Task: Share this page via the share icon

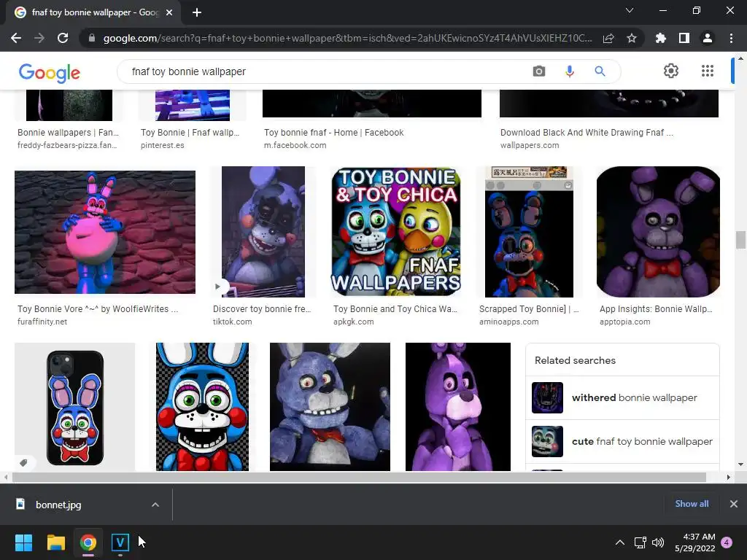Action: click(608, 38)
